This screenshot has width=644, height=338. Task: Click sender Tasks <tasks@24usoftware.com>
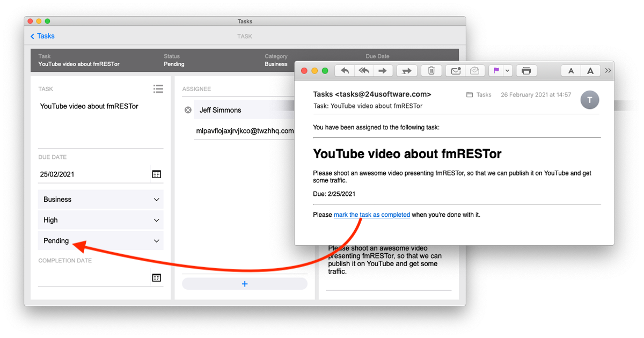coord(372,94)
